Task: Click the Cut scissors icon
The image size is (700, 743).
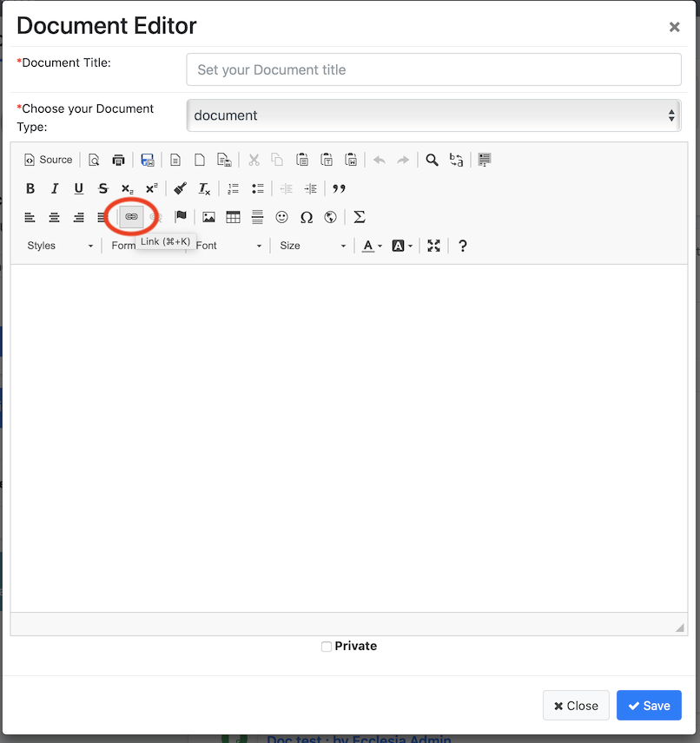Action: click(254, 160)
